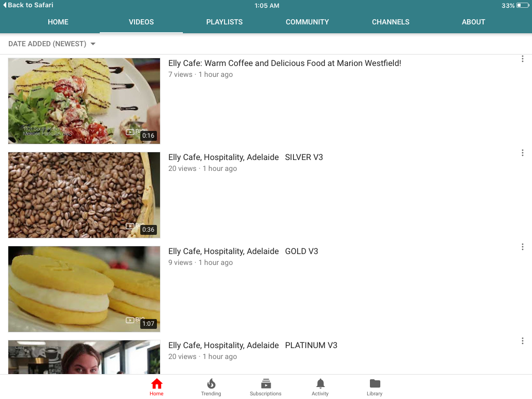Tap the '7 views · 1 hour ago' text
This screenshot has width=532, height=399.
click(201, 74)
